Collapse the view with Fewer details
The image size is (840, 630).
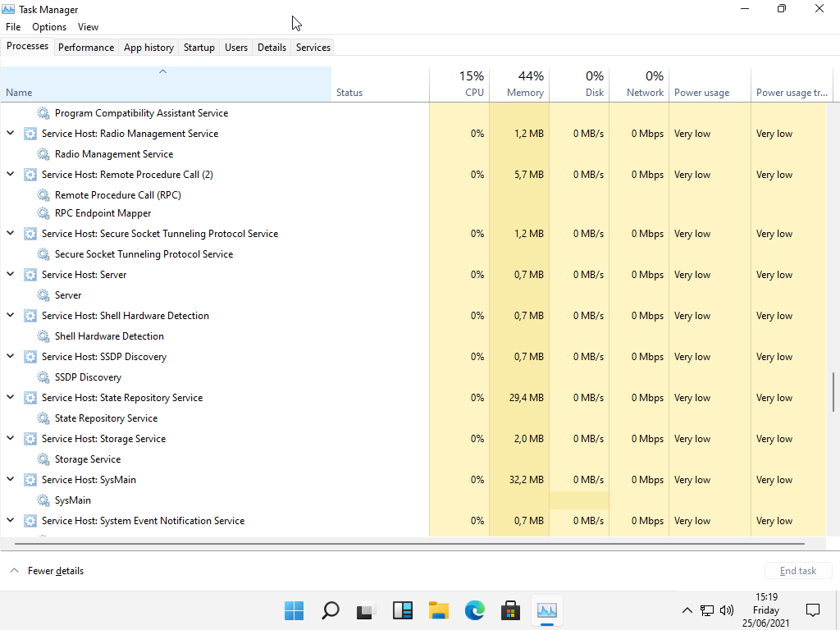tap(48, 571)
